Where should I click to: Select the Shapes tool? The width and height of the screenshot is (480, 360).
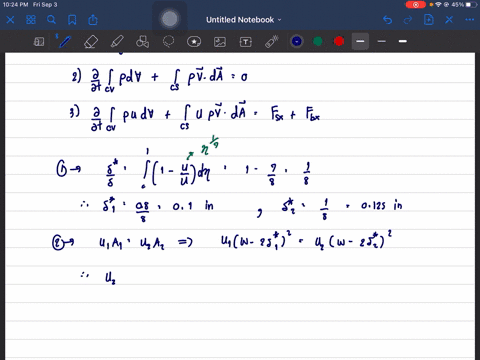pos(143,42)
